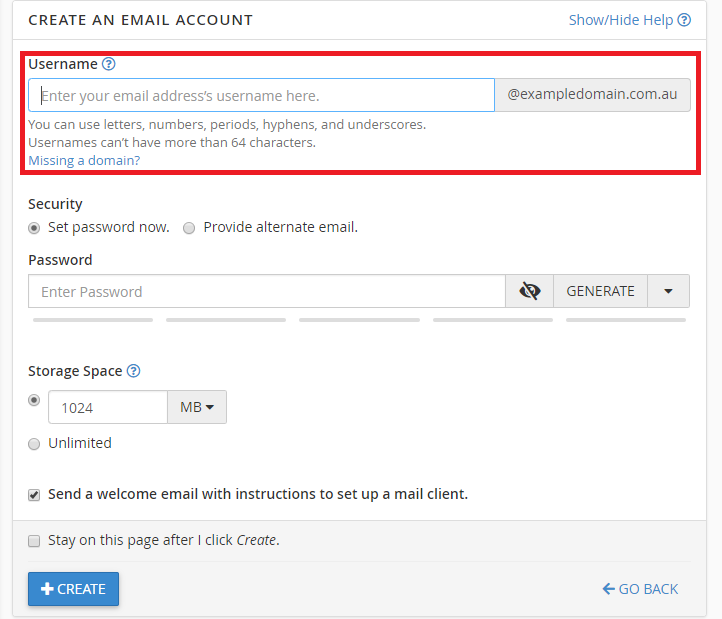
Task: Select the Unlimited storage option
Action: coord(35,443)
